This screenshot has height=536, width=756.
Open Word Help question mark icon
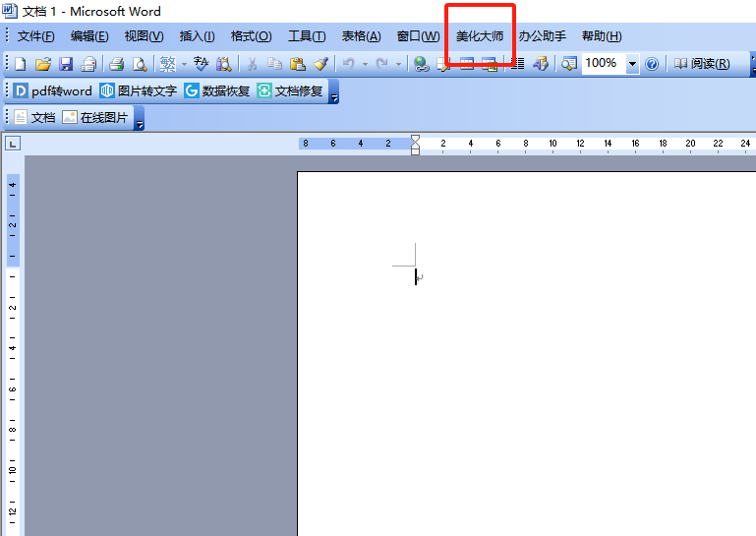[651, 64]
